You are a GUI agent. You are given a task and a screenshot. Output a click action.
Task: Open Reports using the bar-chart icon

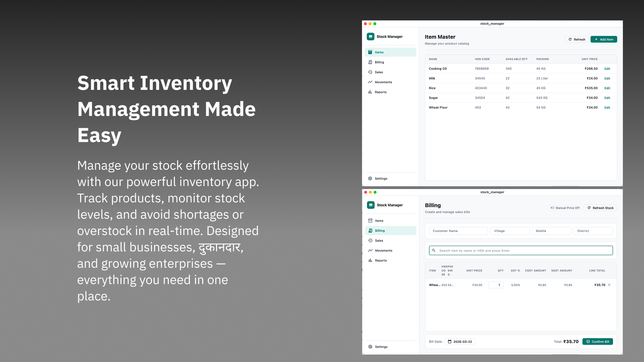coord(370,92)
